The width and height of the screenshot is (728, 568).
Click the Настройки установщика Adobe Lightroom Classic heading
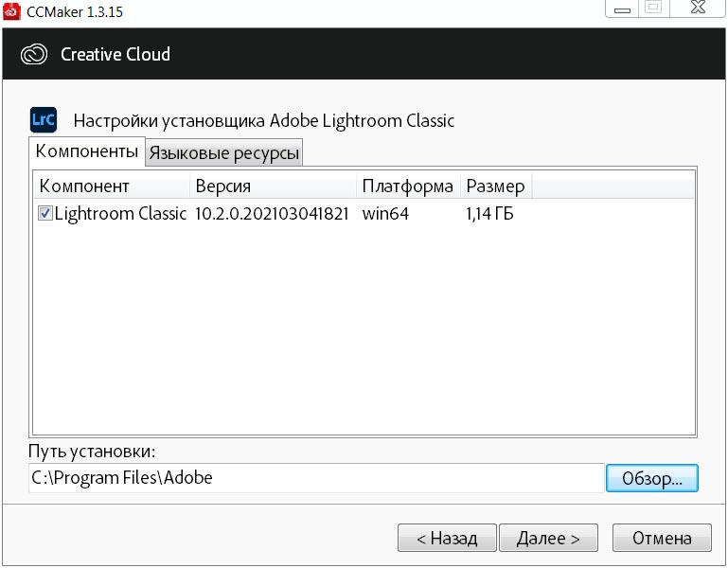point(264,121)
